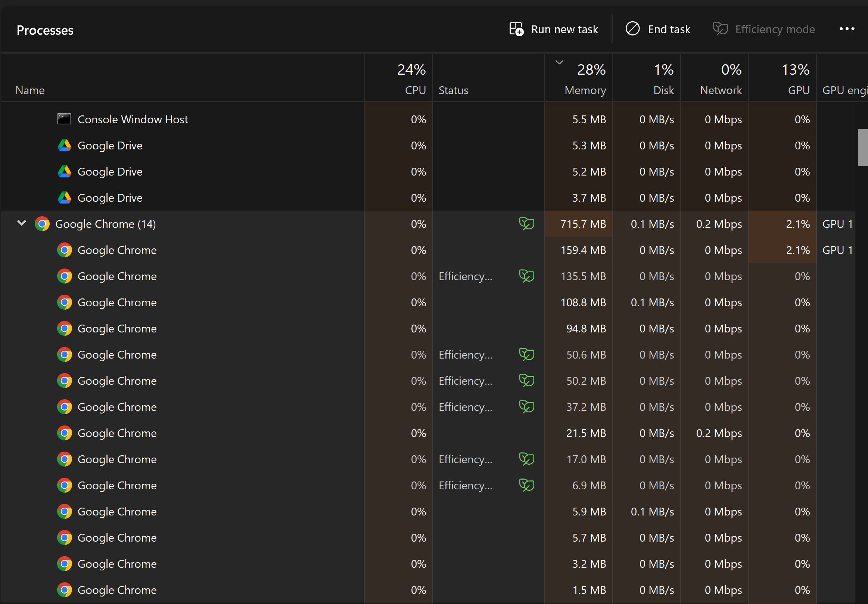
Task: Open the three-dot more options menu
Action: point(846,29)
